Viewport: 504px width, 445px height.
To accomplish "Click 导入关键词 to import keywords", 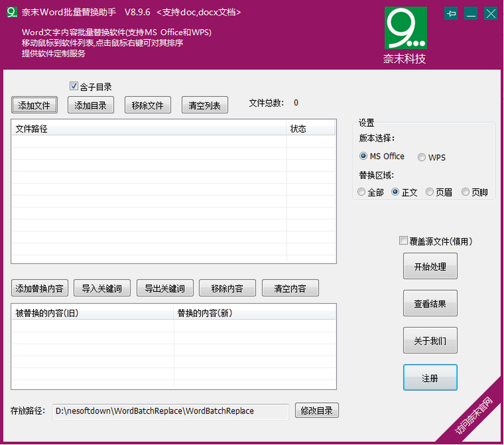I will coord(102,288).
